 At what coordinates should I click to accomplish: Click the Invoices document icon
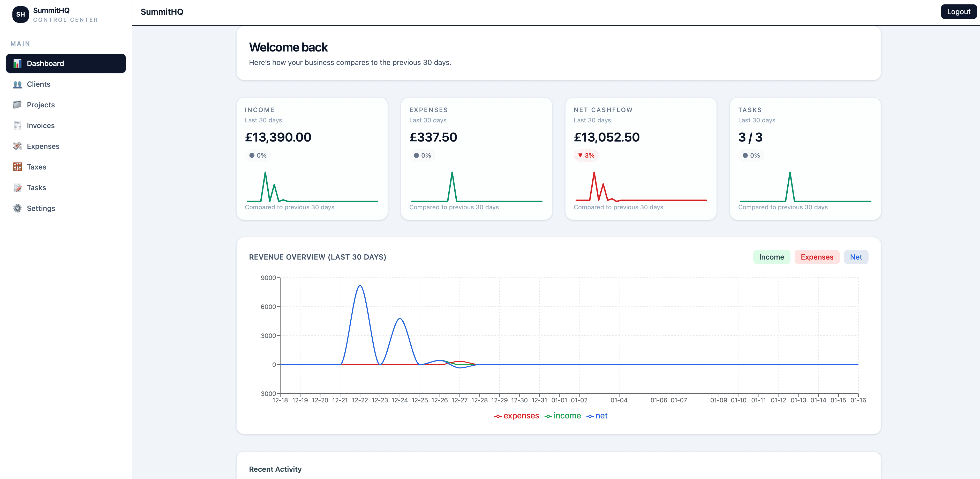pyautogui.click(x=18, y=125)
